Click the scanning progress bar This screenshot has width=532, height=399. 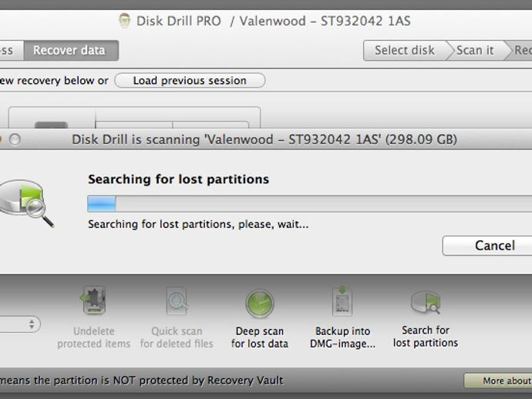pos(308,203)
